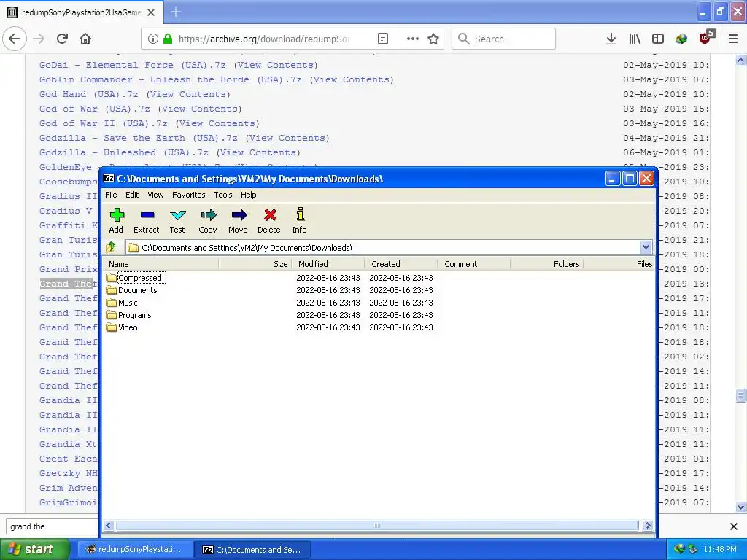Click the Firefox Search box
This screenshot has height=560, width=747.
click(x=503, y=39)
